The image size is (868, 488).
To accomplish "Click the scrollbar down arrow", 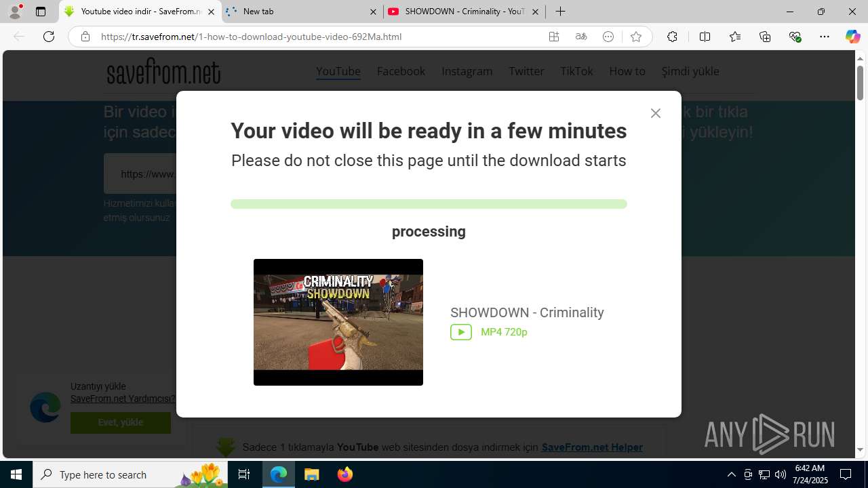I will point(861,450).
